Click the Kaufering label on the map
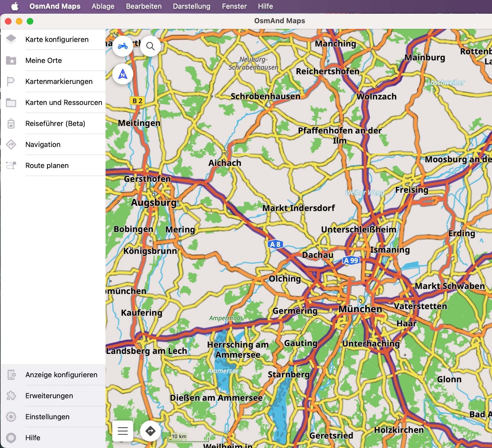This screenshot has width=492, height=448. (142, 313)
